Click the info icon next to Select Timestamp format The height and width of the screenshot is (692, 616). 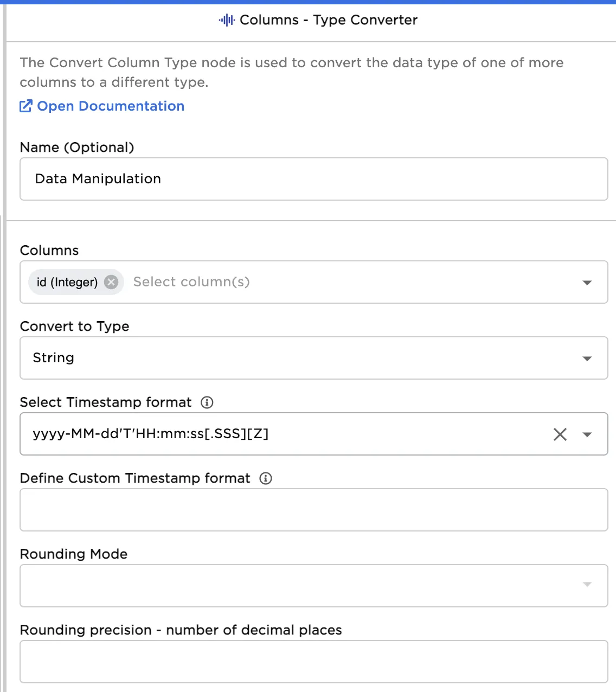click(x=207, y=402)
